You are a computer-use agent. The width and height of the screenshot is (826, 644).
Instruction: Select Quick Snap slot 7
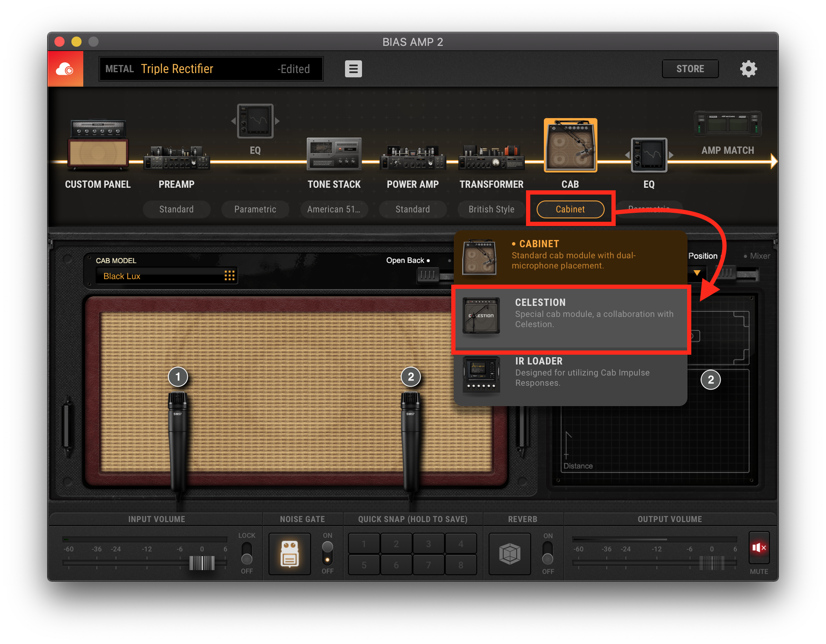[x=429, y=565]
